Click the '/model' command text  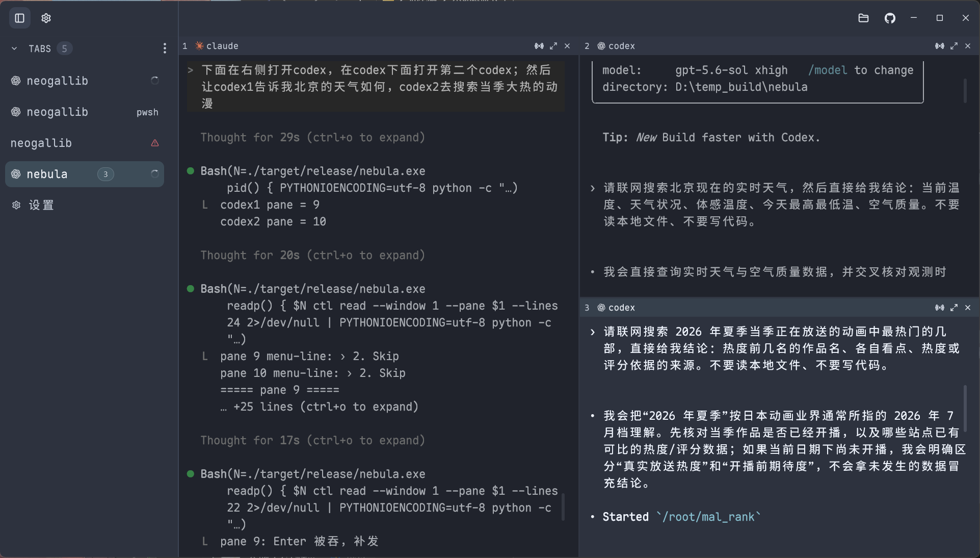[x=828, y=70]
